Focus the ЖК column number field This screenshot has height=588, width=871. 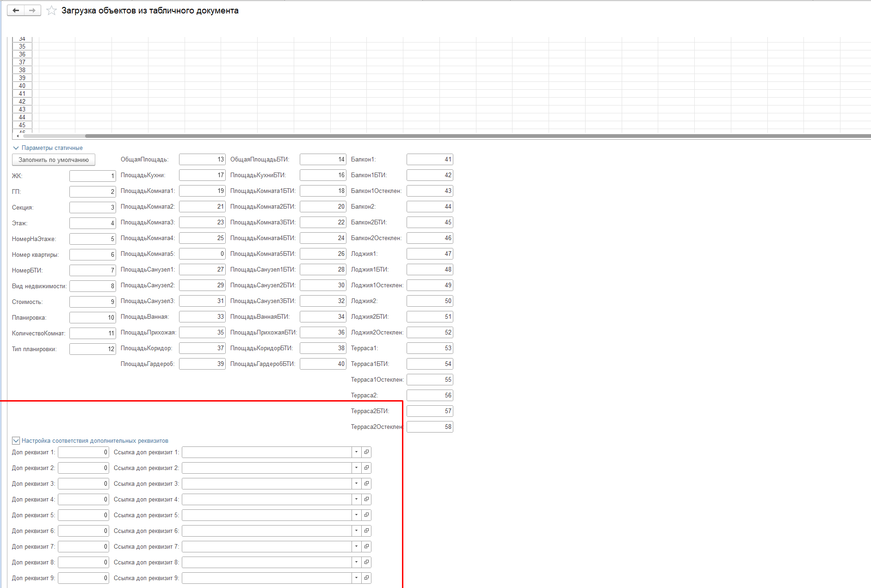(93, 176)
